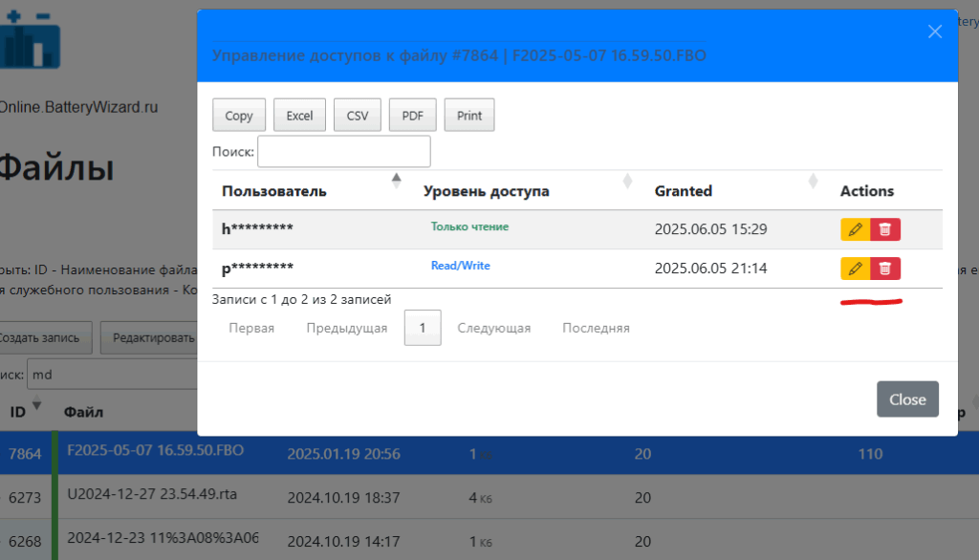Export access list as PDF
The width and height of the screenshot is (979, 560).
click(x=412, y=116)
